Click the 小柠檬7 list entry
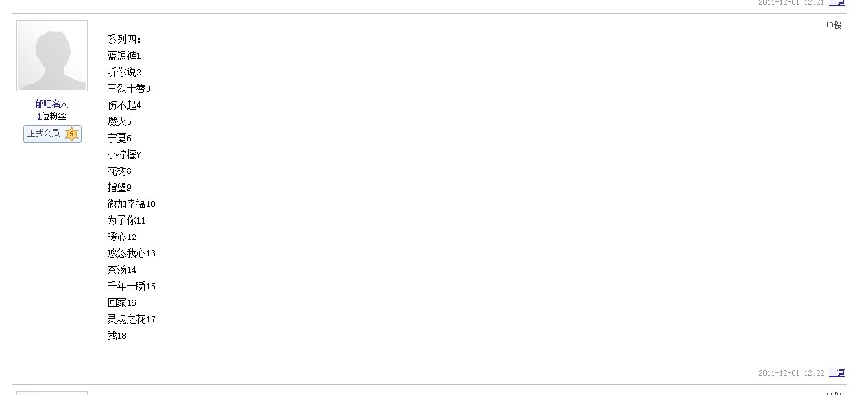Viewport: 868px width, 395px height. pyautogui.click(x=124, y=154)
